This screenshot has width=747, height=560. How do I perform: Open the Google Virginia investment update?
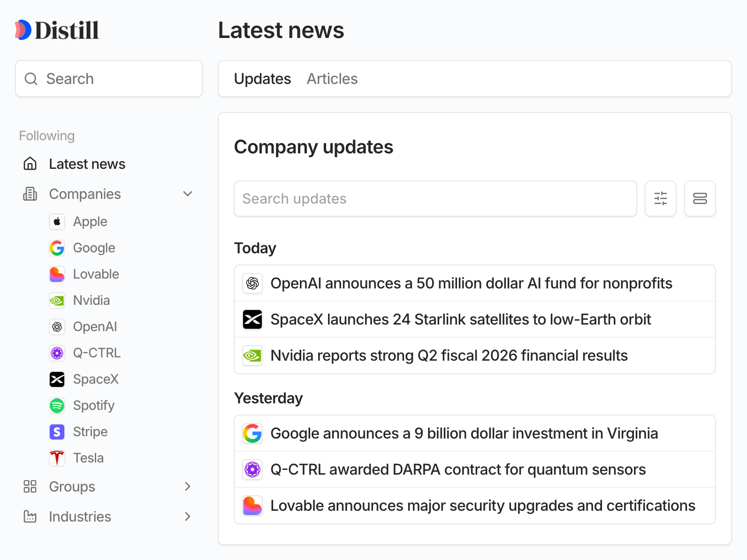(x=464, y=433)
